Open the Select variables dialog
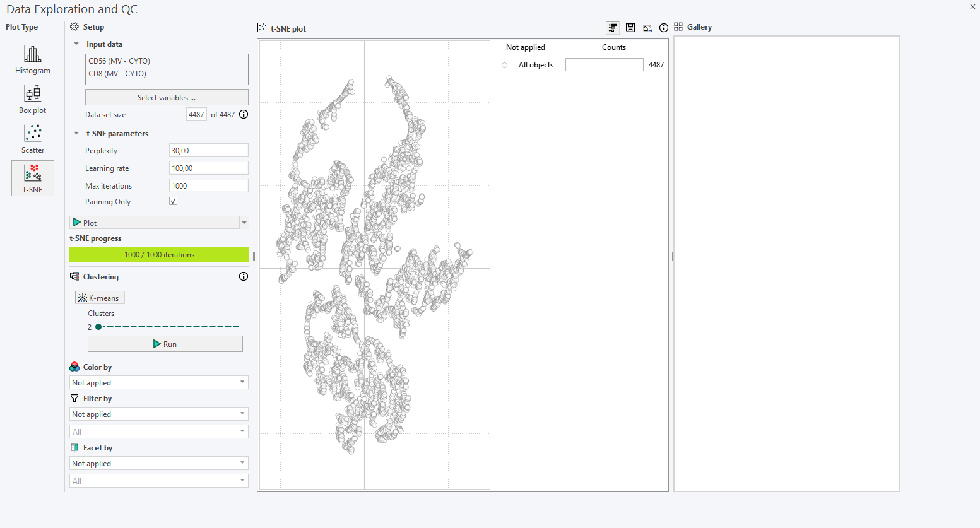Screen dimensions: 980x528 (x=167, y=97)
